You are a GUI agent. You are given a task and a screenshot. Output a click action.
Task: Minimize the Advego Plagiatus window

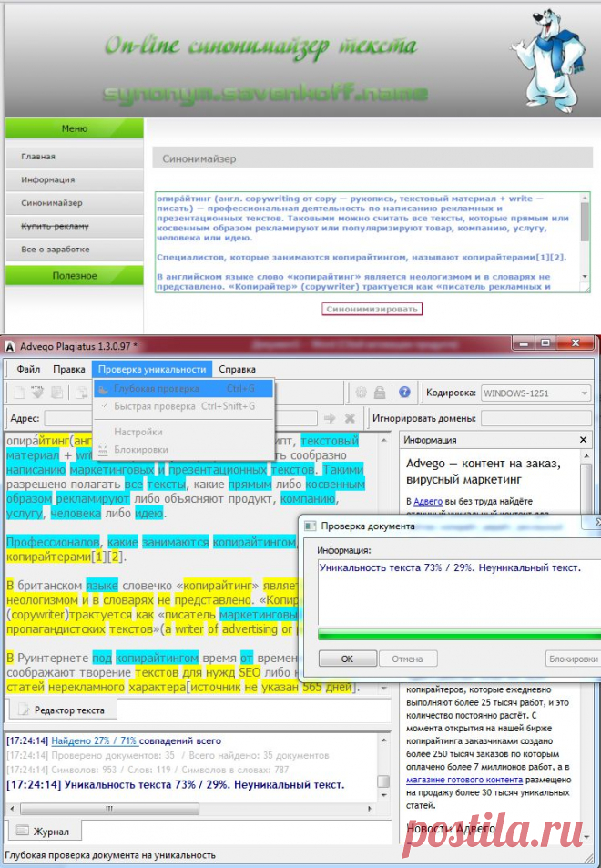click(525, 343)
